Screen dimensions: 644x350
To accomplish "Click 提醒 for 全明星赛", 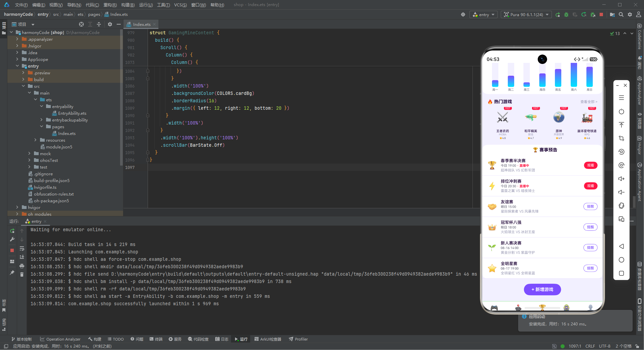I will tap(590, 268).
